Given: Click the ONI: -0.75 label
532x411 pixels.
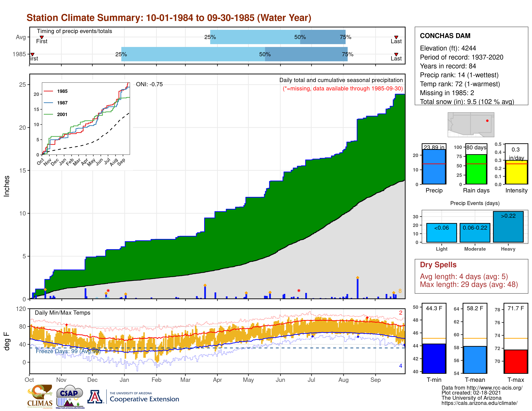Looking at the screenshot, I should point(149,84).
